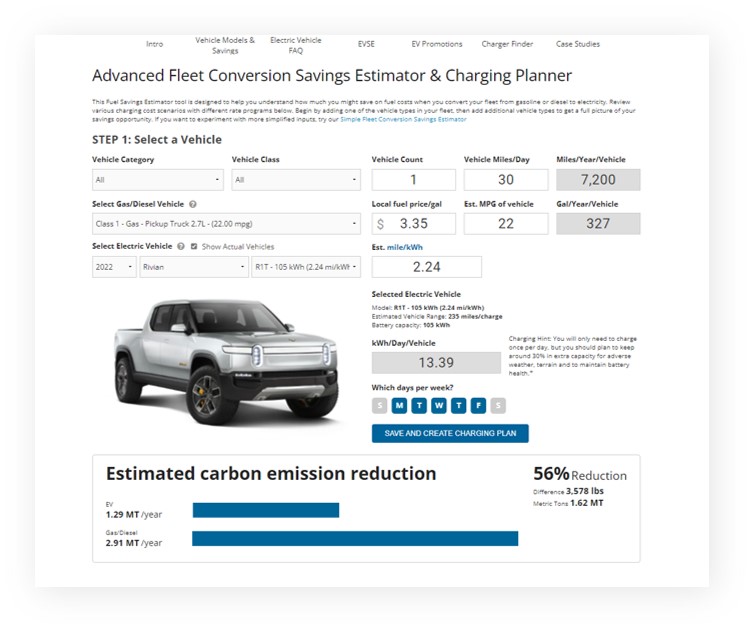Viewport: 752px width, 630px height.
Task: Expand the Select Gas/Diesel Vehicle dropdown
Action: (x=226, y=224)
